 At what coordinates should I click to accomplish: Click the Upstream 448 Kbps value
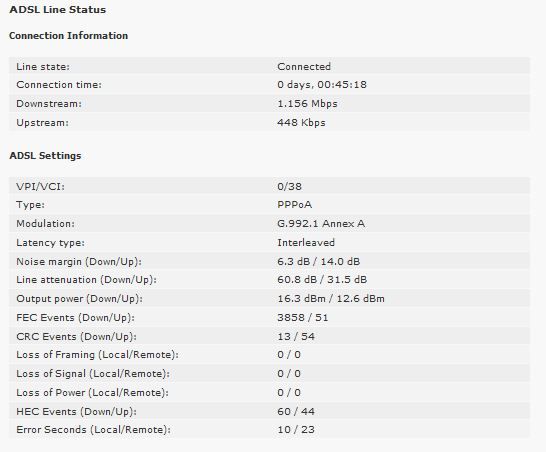click(x=301, y=123)
